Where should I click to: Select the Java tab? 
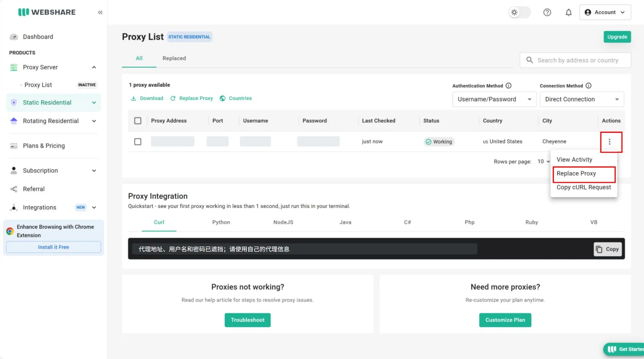click(x=345, y=222)
